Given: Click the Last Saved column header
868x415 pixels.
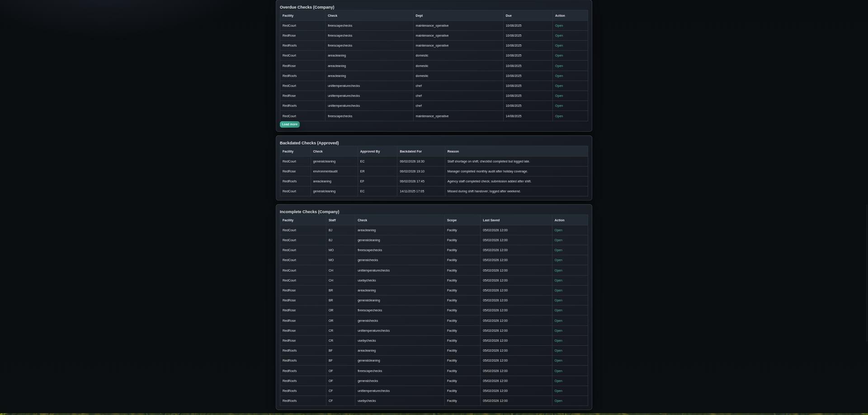Looking at the screenshot, I should click(491, 220).
